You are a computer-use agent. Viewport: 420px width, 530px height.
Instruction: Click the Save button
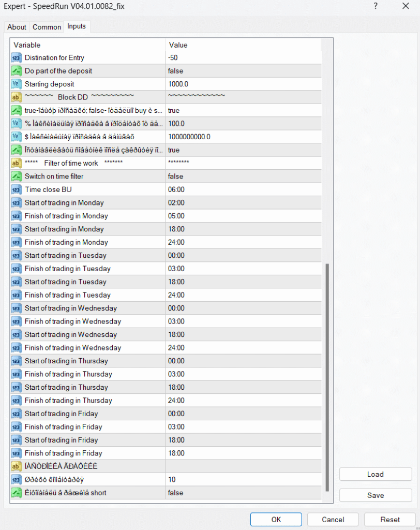pyautogui.click(x=376, y=495)
